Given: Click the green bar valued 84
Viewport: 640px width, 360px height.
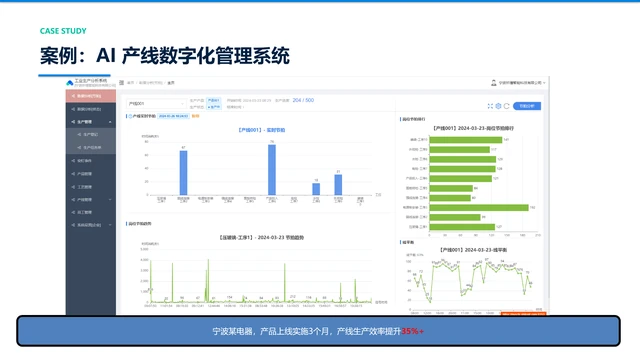Looking at the screenshot, I should [451, 188].
